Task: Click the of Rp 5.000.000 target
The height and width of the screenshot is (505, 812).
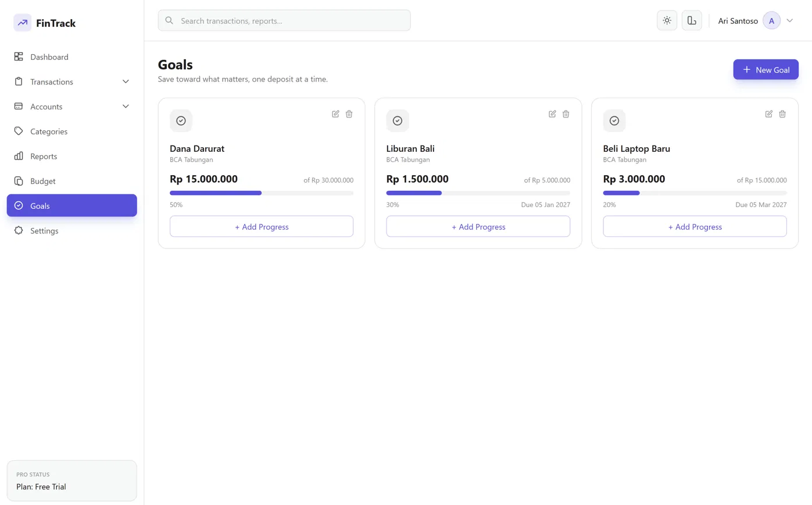Action: pyautogui.click(x=547, y=180)
